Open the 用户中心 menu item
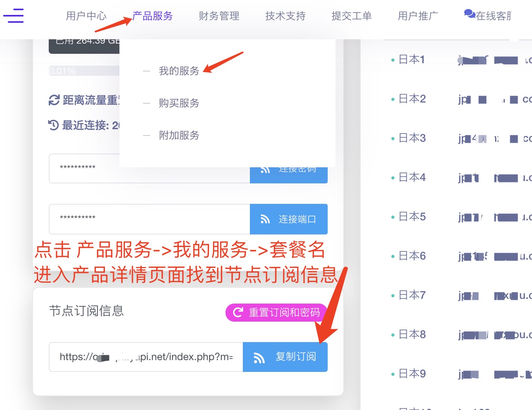532x410 pixels. tap(86, 16)
